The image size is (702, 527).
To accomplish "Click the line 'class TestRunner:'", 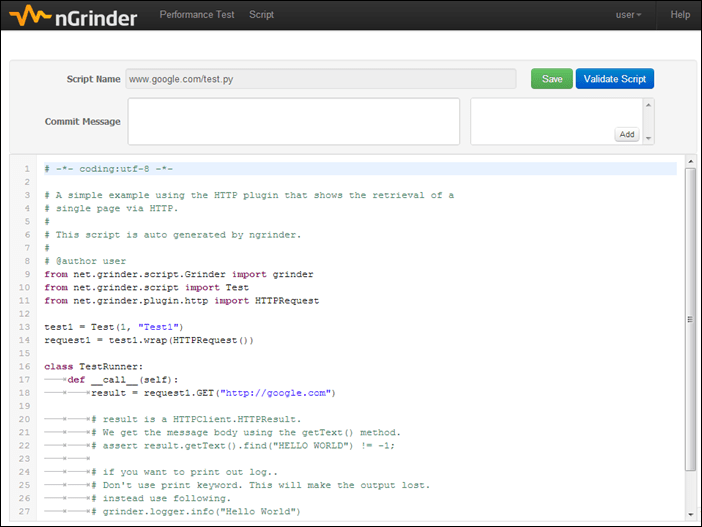I will point(94,366).
